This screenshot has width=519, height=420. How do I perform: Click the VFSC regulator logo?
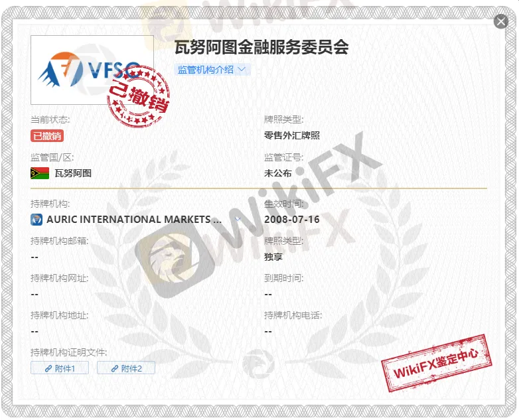92,70
